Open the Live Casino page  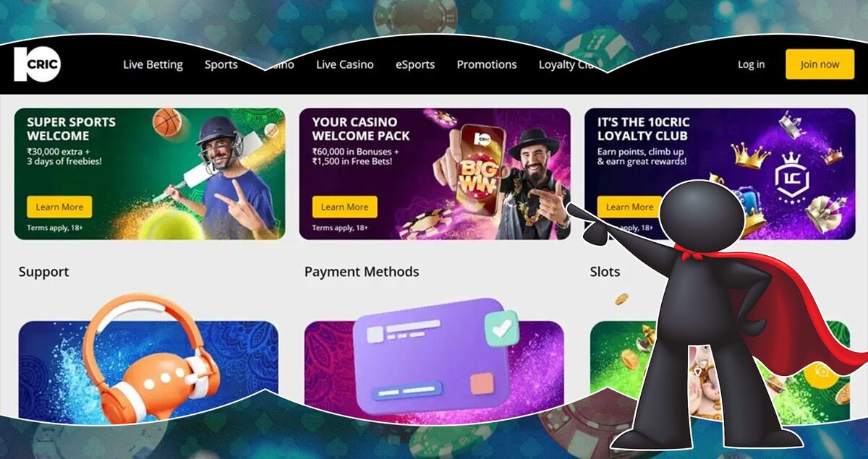[345, 64]
